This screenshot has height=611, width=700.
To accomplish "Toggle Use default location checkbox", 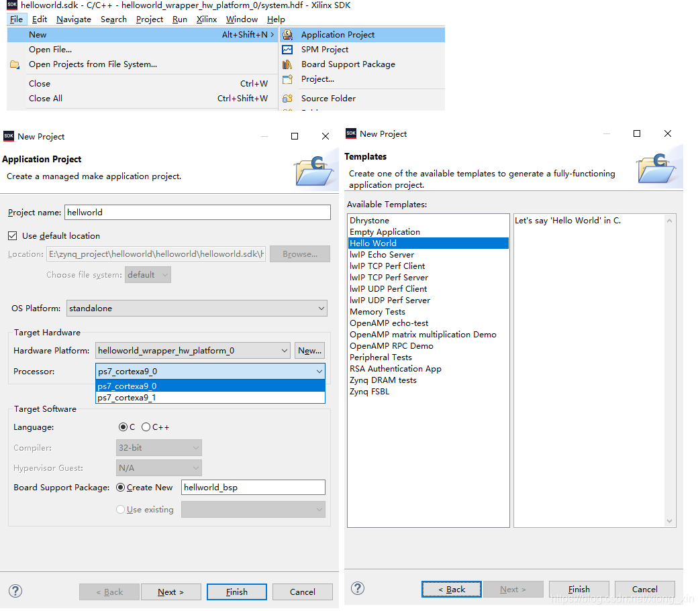I will pyautogui.click(x=13, y=236).
